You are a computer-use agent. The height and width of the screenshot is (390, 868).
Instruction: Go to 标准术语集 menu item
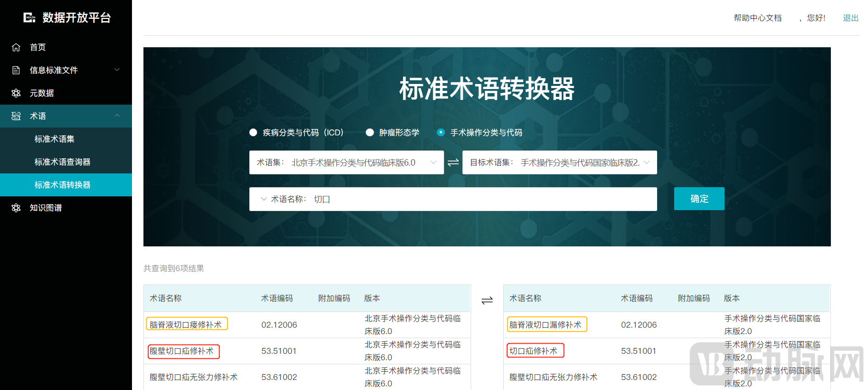[54, 139]
